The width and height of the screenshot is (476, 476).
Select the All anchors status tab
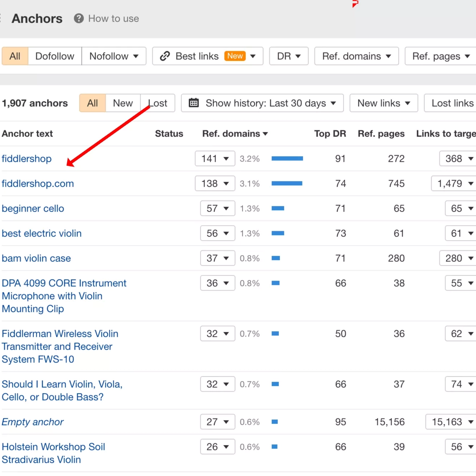coord(92,103)
